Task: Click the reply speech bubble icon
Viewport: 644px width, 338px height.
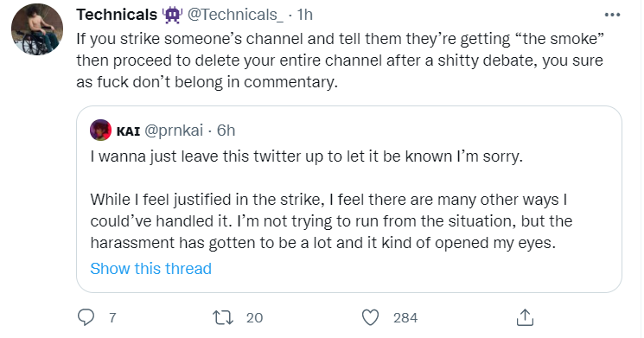Action: click(x=86, y=317)
